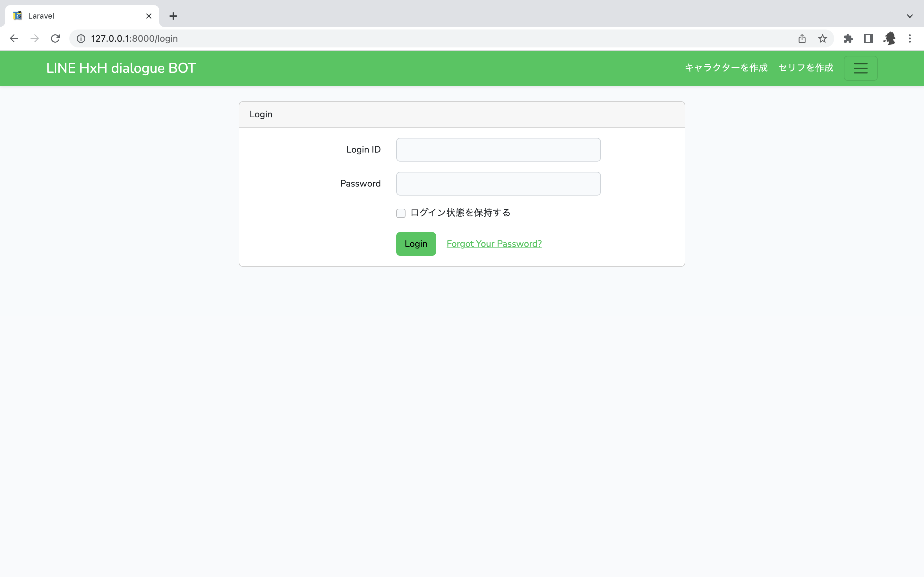The width and height of the screenshot is (924, 577).
Task: Click the forward navigation arrow
Action: 34,38
